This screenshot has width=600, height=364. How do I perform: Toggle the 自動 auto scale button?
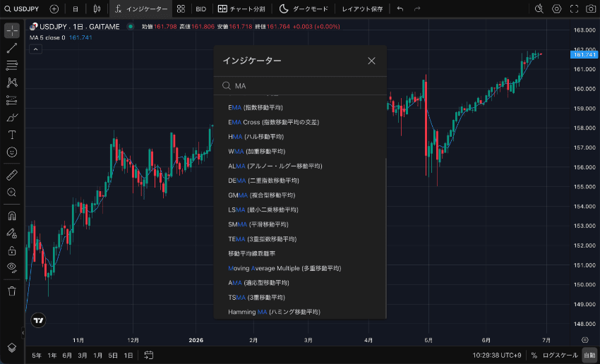point(589,356)
